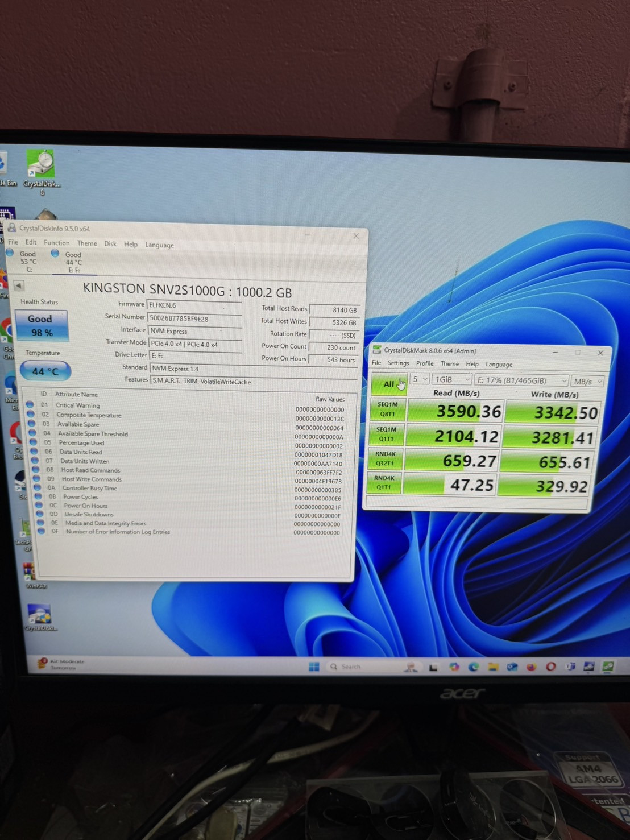Open Opera browser from the taskbar
Viewport: 630px width, 840px height.
coord(550,667)
